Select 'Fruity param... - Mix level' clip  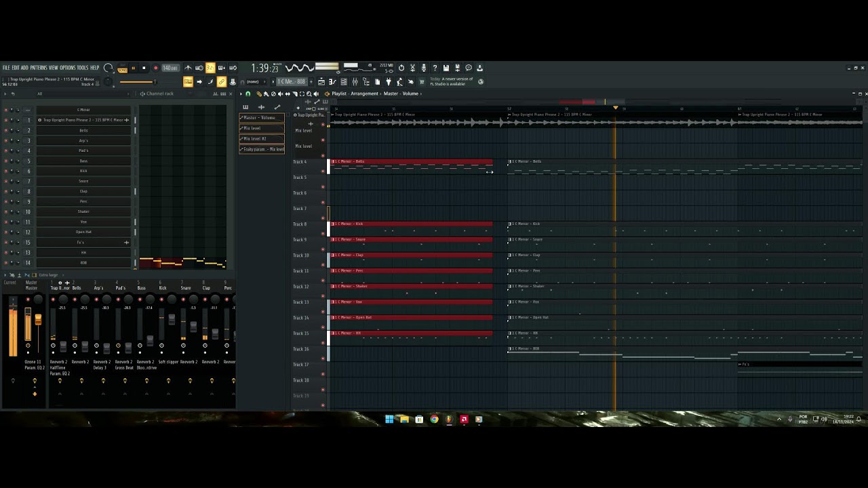pos(262,149)
